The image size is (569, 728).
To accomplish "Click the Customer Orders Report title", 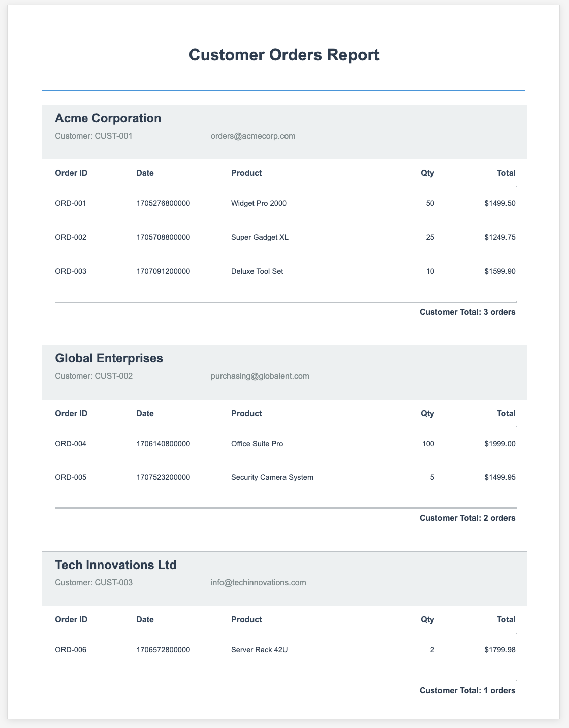I will pyautogui.click(x=284, y=55).
